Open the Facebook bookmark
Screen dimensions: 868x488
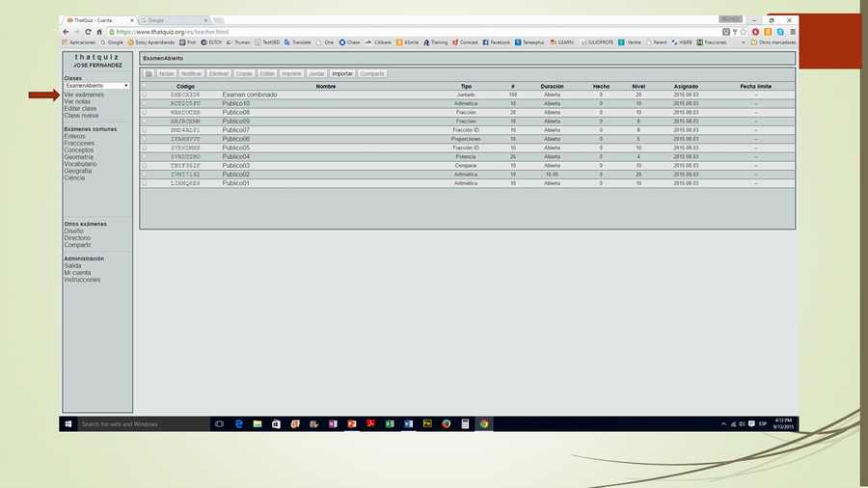[x=496, y=42]
